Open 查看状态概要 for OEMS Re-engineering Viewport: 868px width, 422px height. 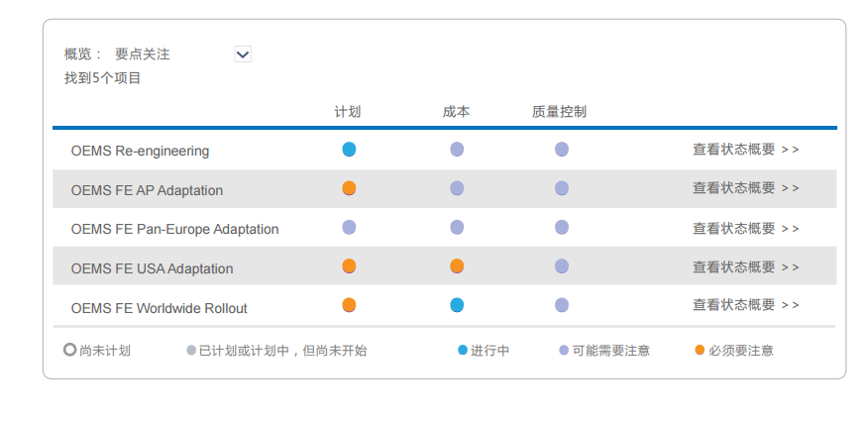pyautogui.click(x=745, y=150)
